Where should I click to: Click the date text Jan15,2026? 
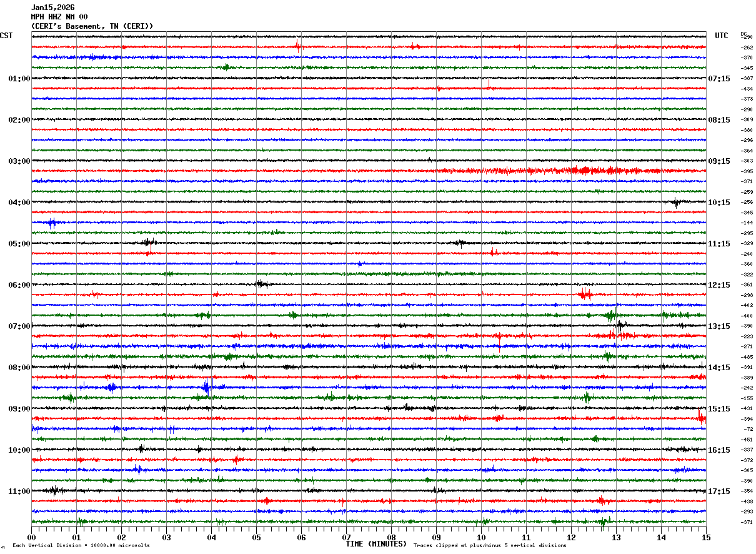(x=53, y=8)
